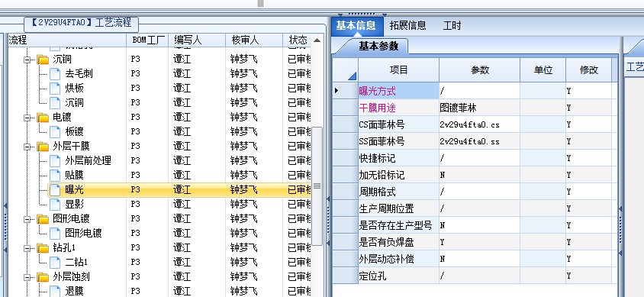
Task: Select the 【2V29U4FTA0】工艺流程 tab
Action: [x=82, y=23]
